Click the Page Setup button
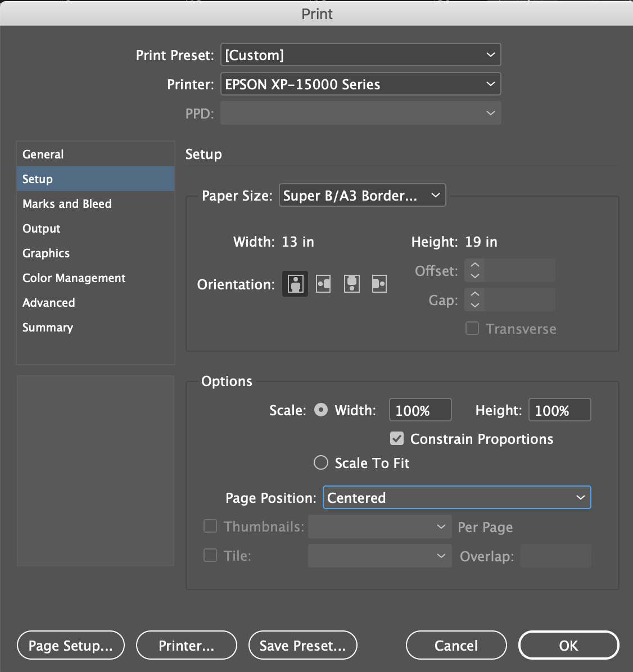 pyautogui.click(x=70, y=645)
